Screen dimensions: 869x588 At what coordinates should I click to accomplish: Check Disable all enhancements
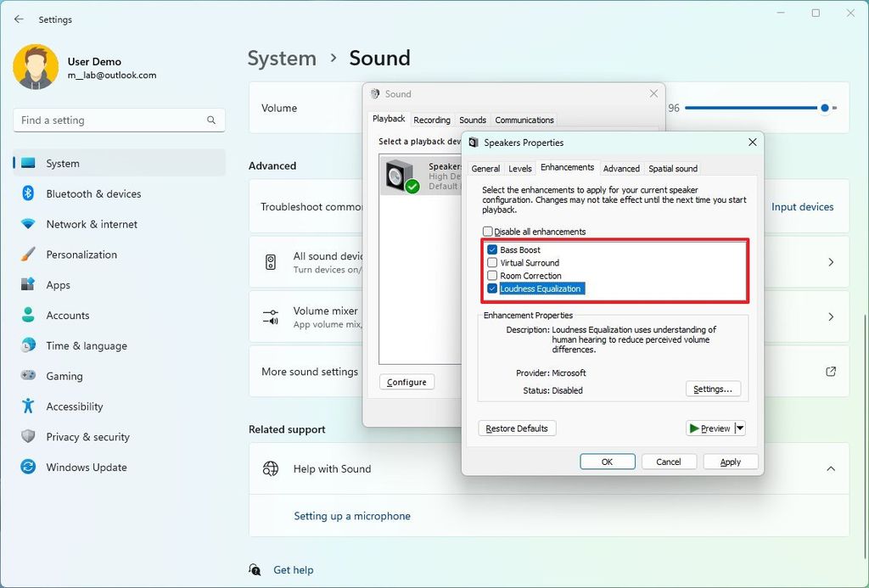488,231
